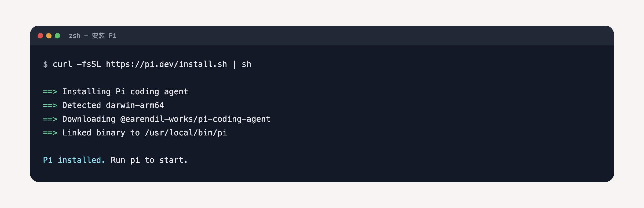Click the dollar sign shell prompt

pos(45,64)
